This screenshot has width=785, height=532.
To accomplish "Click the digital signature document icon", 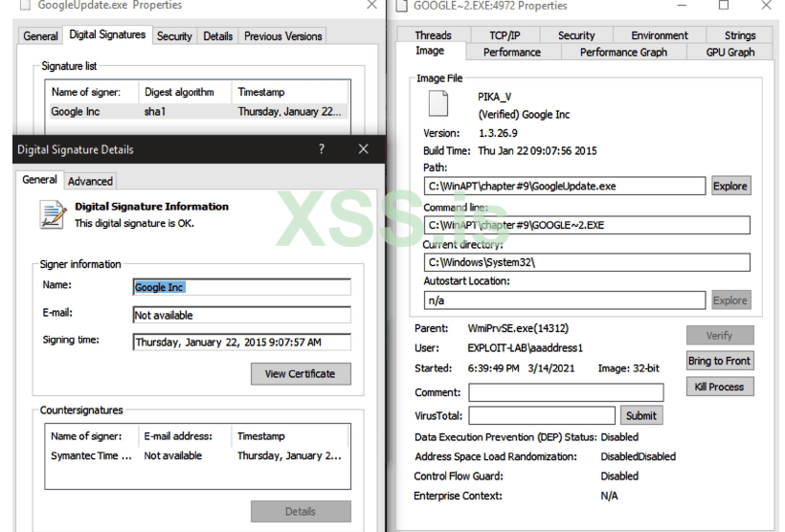I will [x=53, y=214].
